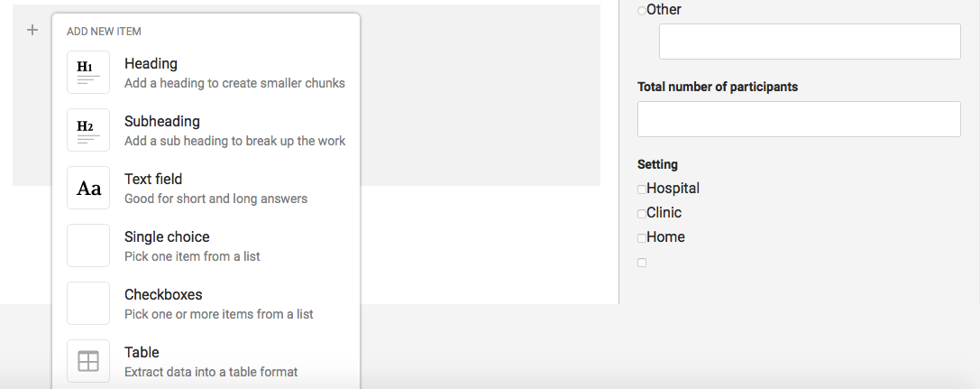
Task: Choose the Single choice label in the menu
Action: click(x=167, y=237)
